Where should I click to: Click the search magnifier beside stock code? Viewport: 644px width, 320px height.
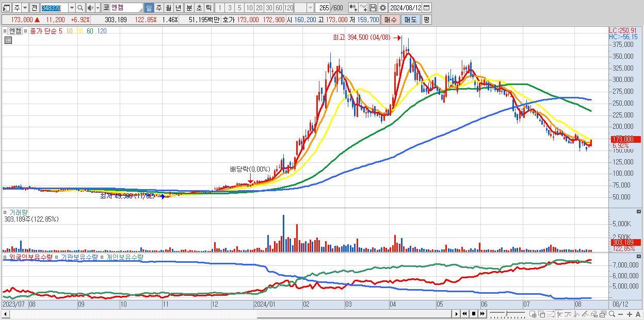point(81,8)
